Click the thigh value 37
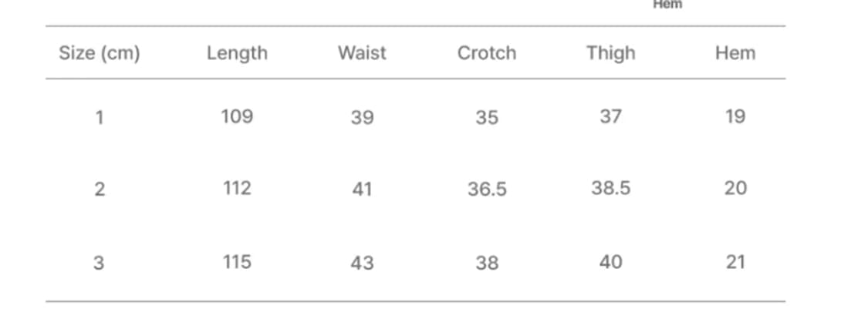868x319 pixels. tap(610, 116)
